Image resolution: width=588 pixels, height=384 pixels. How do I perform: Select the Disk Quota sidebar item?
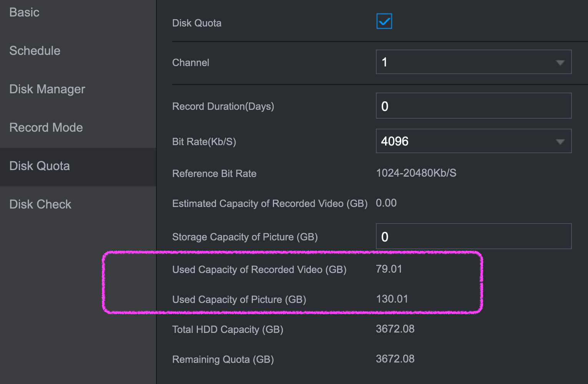click(40, 166)
